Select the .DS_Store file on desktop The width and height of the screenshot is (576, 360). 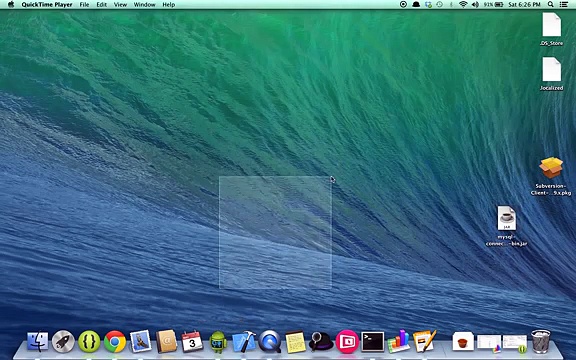point(551,29)
